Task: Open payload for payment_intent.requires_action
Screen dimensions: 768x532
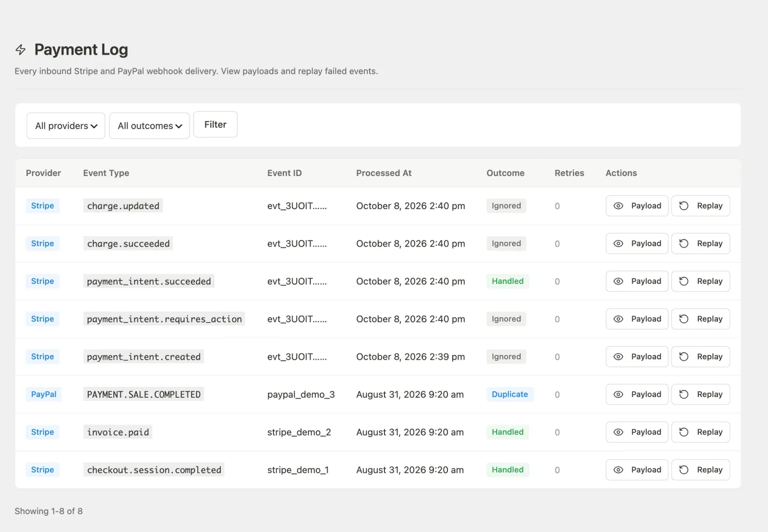Action: click(637, 319)
